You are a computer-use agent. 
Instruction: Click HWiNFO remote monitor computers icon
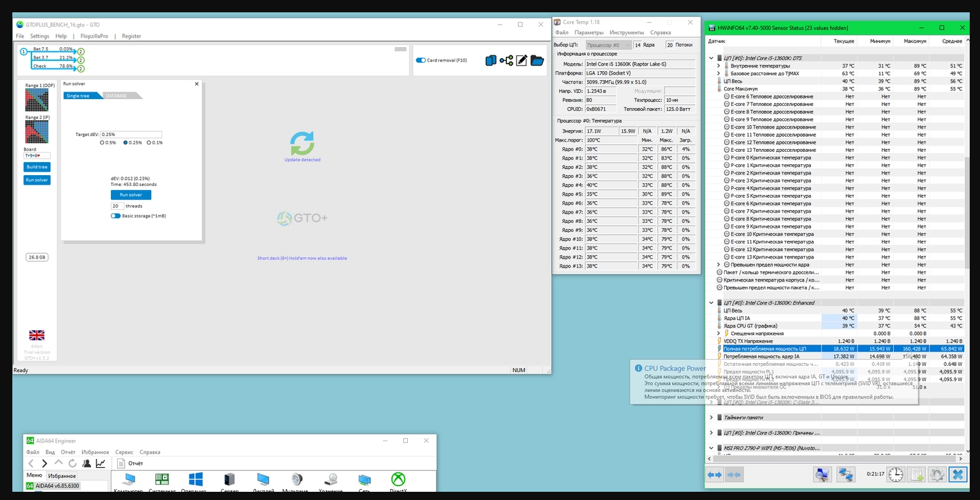click(x=822, y=475)
